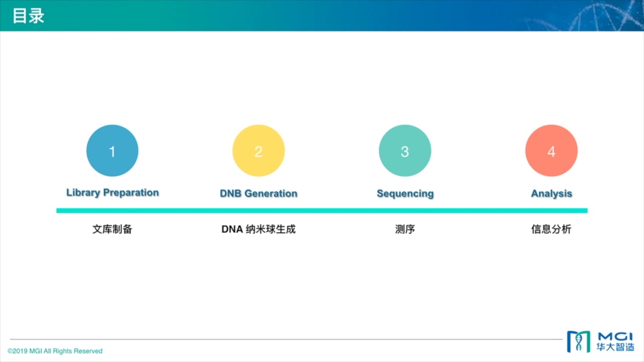
Task: Click the copyright notice text
Action: coord(55,351)
